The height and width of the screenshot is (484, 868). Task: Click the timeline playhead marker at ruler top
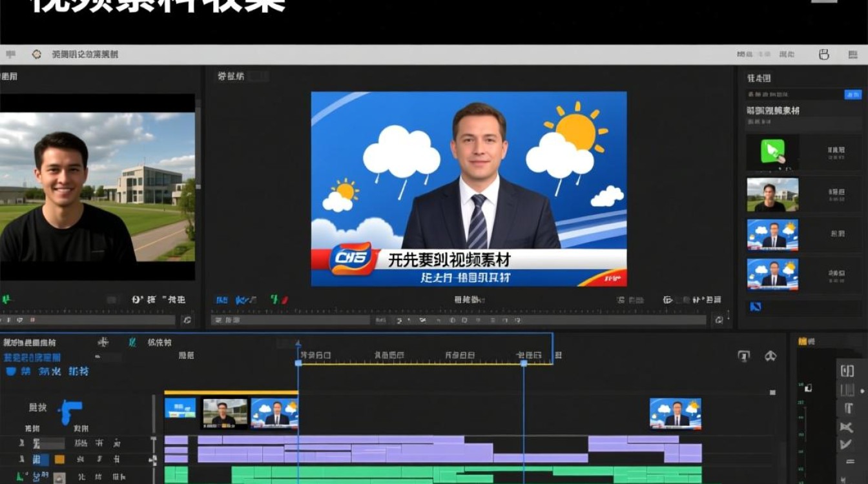[x=298, y=343]
